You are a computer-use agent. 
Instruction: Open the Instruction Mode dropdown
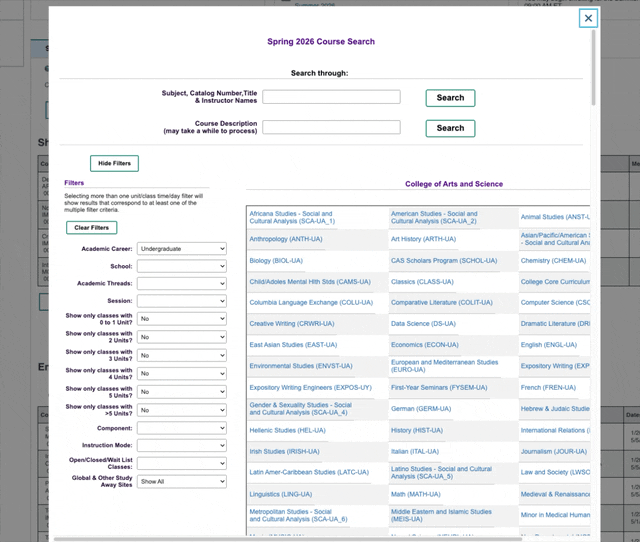[x=182, y=445]
